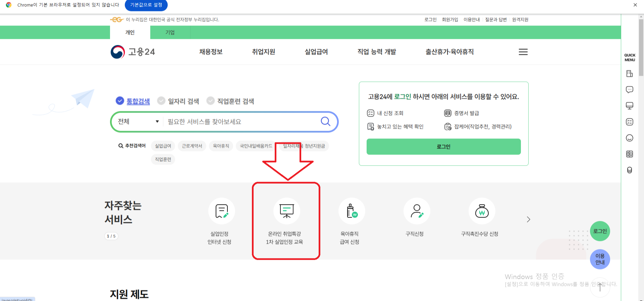644x301 pixels.
Task: Click 근로계약서 recommended keyword tag
Action: [x=192, y=146]
